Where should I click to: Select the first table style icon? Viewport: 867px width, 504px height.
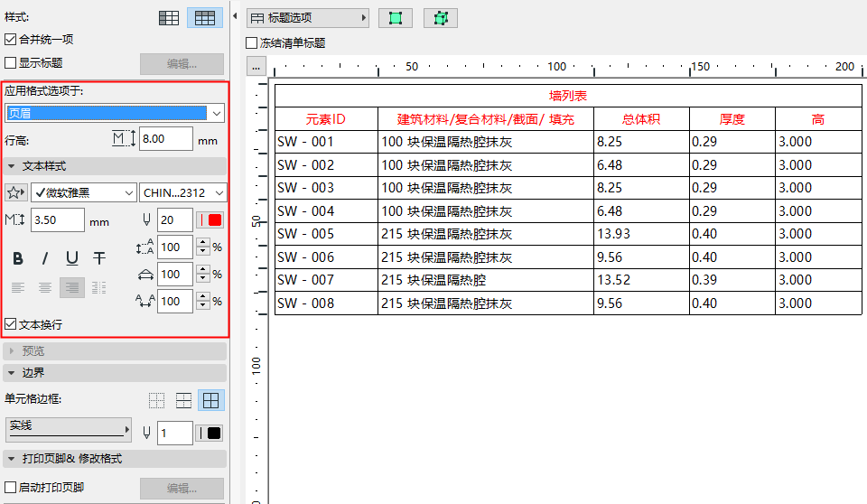(x=169, y=18)
